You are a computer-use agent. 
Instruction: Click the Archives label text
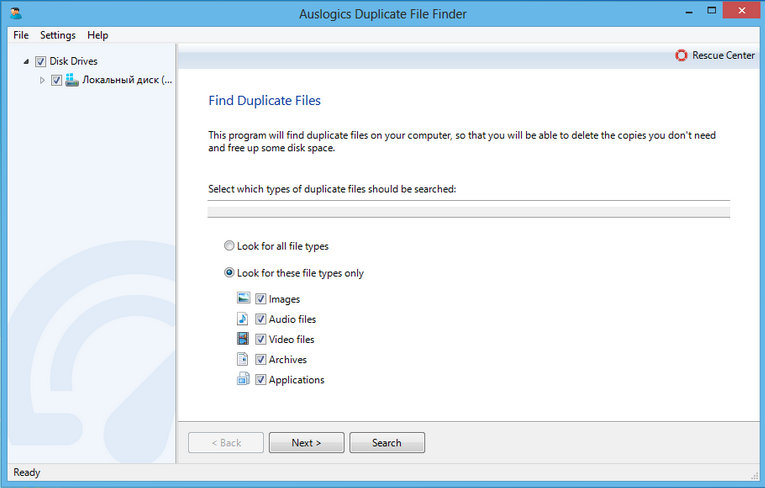[288, 360]
